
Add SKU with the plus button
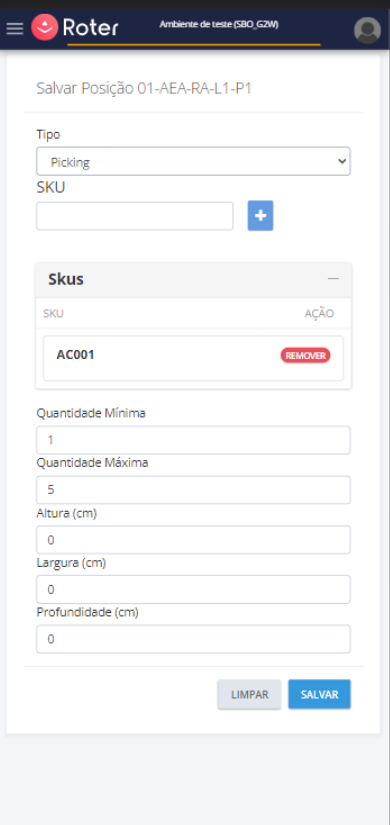[x=261, y=216]
